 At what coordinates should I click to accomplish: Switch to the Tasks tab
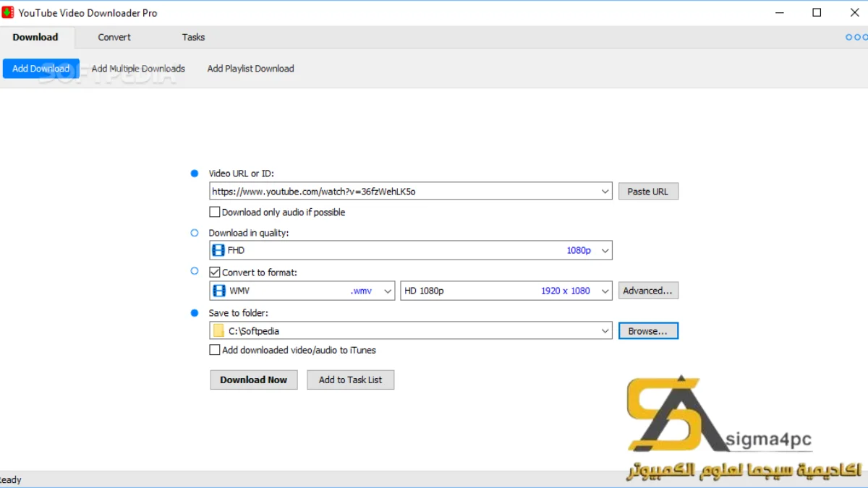pyautogui.click(x=193, y=37)
